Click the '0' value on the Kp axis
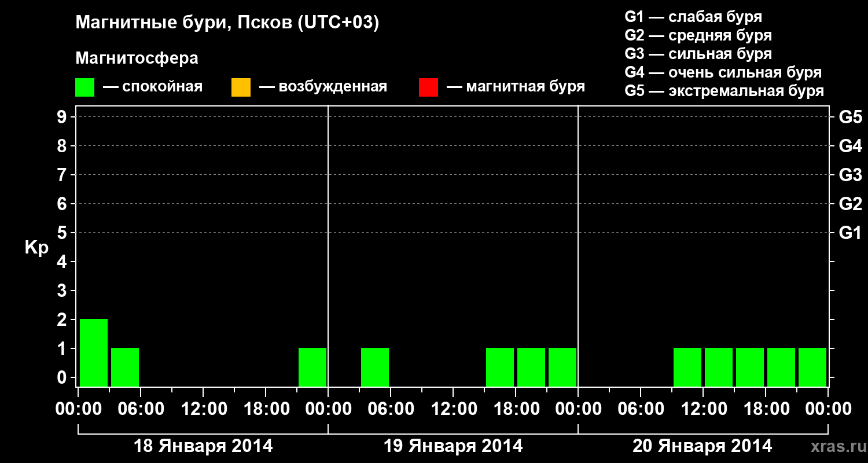 pyautogui.click(x=63, y=377)
